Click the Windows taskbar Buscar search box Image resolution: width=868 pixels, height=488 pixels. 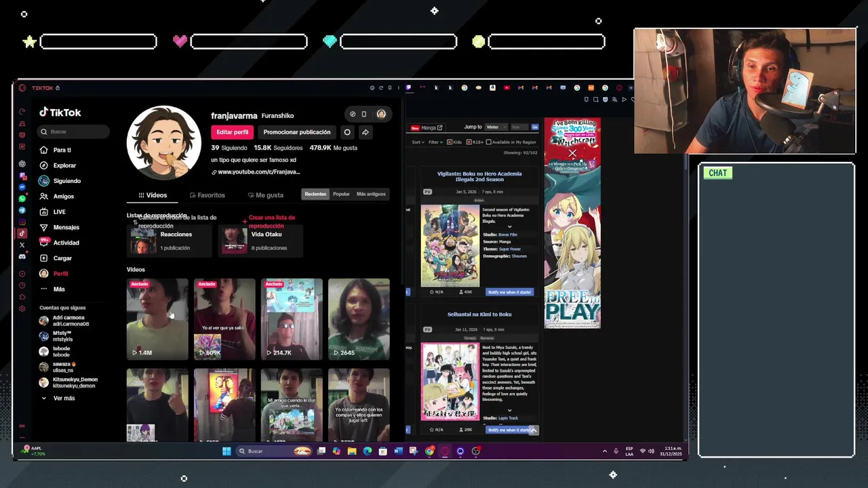point(274,451)
